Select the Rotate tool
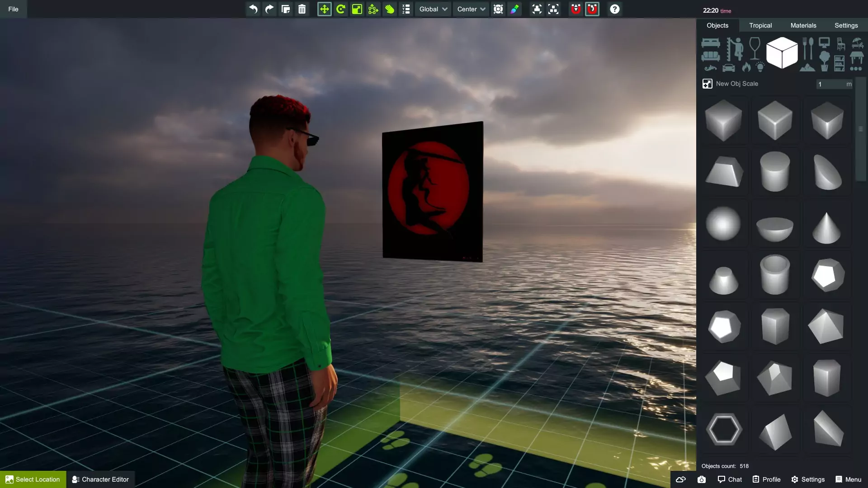 click(341, 9)
